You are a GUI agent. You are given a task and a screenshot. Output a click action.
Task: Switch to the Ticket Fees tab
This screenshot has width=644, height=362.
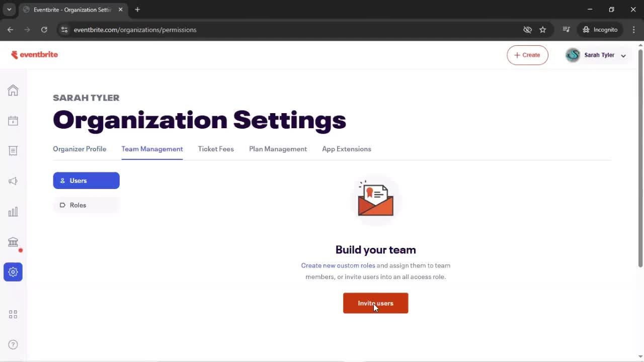(216, 149)
